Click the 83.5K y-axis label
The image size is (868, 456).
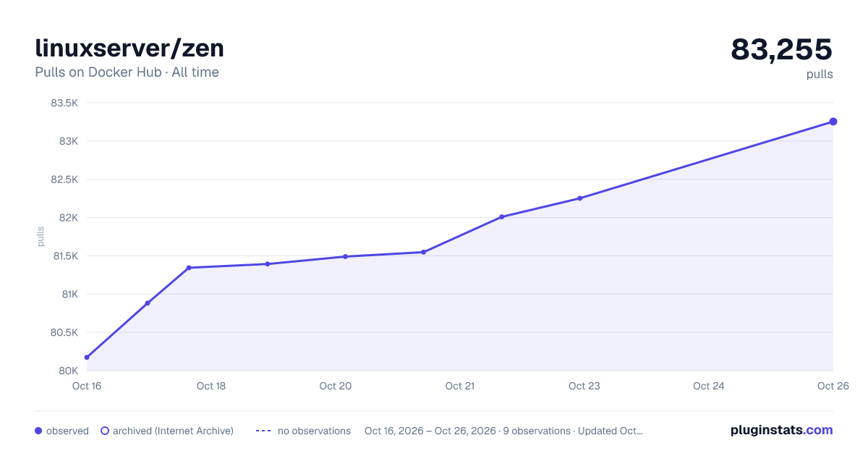click(64, 103)
